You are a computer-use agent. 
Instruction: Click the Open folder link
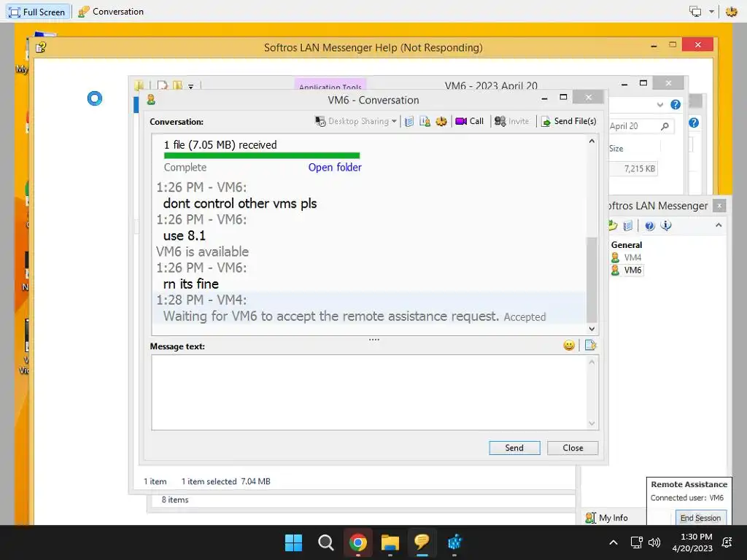point(335,167)
